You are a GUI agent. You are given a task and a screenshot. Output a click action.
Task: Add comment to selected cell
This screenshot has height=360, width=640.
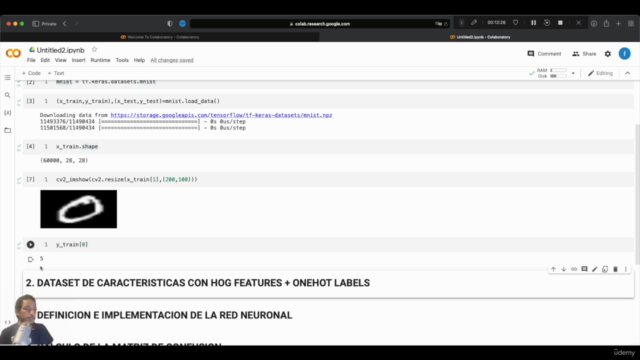[584, 269]
